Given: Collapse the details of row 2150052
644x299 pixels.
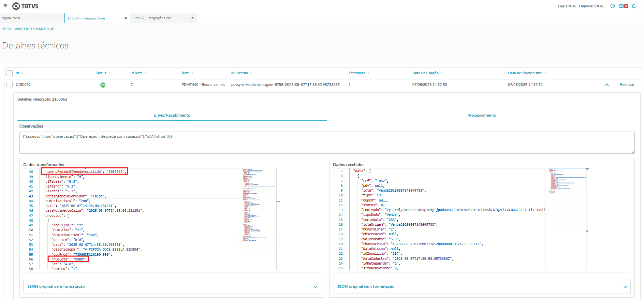Looking at the screenshot, I should coord(607,85).
